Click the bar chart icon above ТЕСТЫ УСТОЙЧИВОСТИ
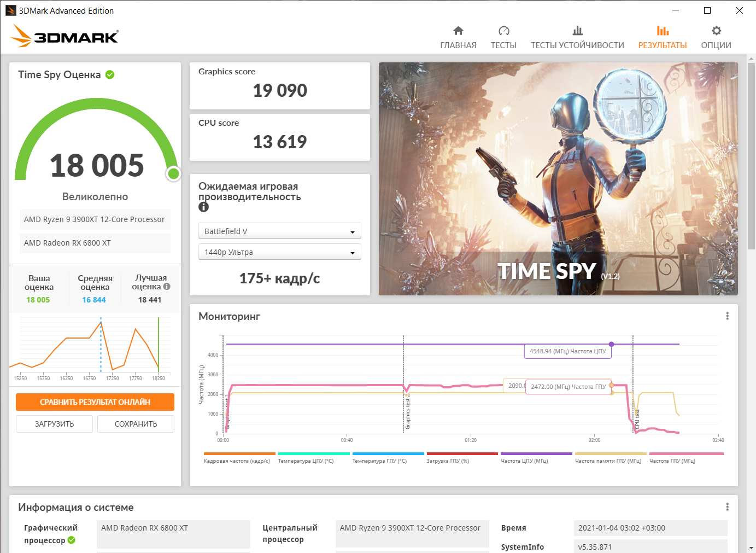The height and width of the screenshot is (553, 756). pos(577,31)
